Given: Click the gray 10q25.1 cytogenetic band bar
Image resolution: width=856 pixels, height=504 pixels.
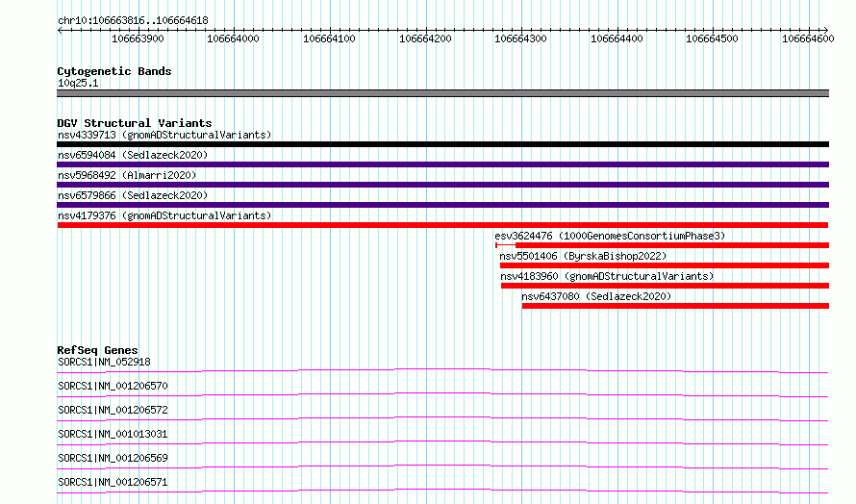Looking at the screenshot, I should pos(442,93).
